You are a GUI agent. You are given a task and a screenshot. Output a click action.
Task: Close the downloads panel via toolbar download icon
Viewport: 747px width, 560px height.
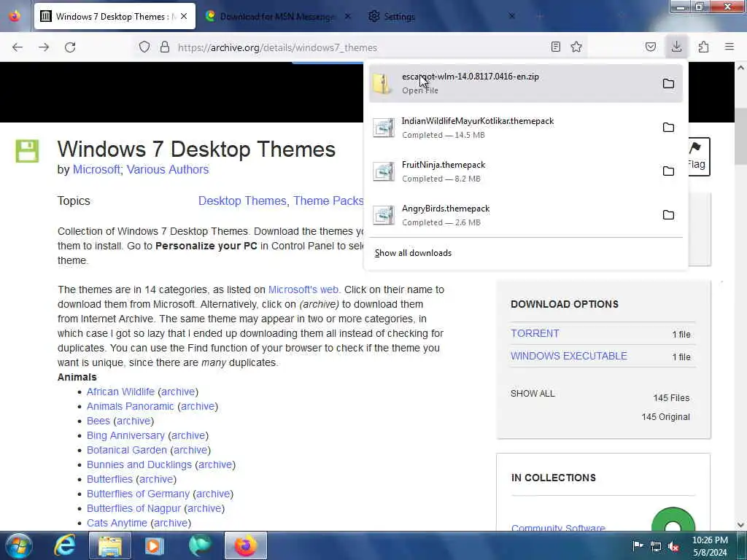pyautogui.click(x=676, y=47)
